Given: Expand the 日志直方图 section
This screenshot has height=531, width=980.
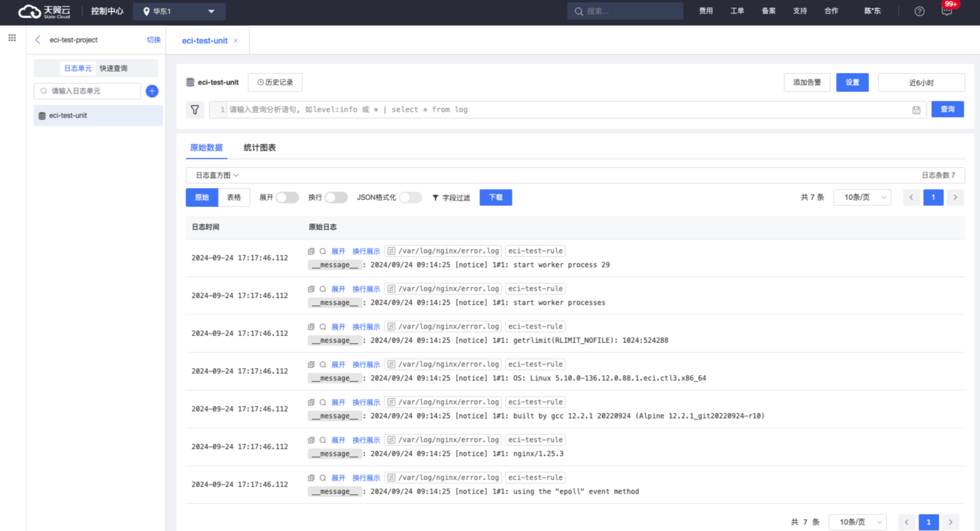Looking at the screenshot, I should (x=217, y=175).
